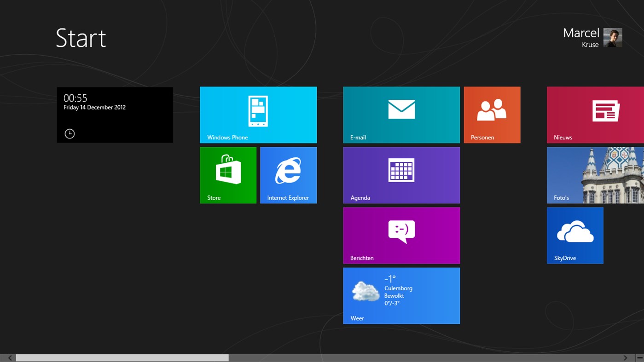
Task: Open the Berichten messaging tile
Action: [401, 235]
